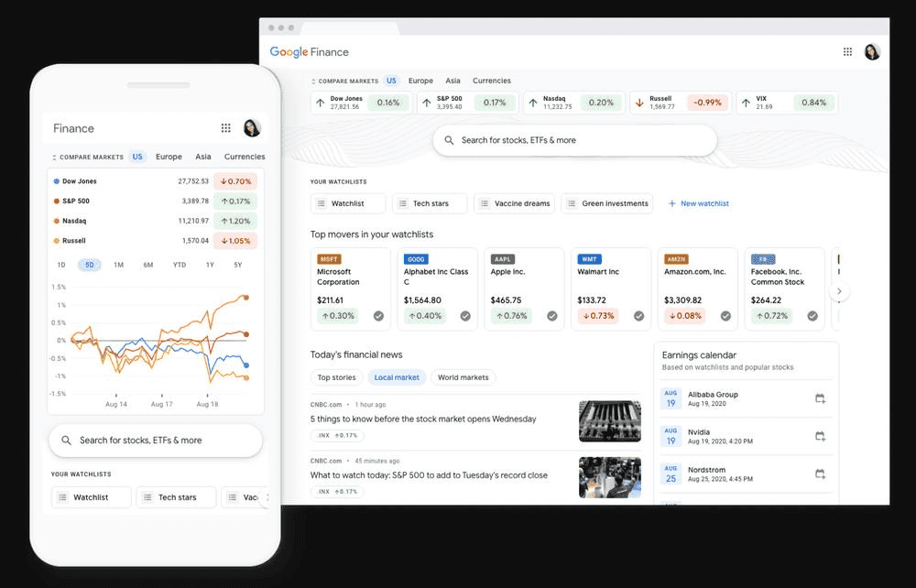Click the MSFT ticker badge

[329, 258]
